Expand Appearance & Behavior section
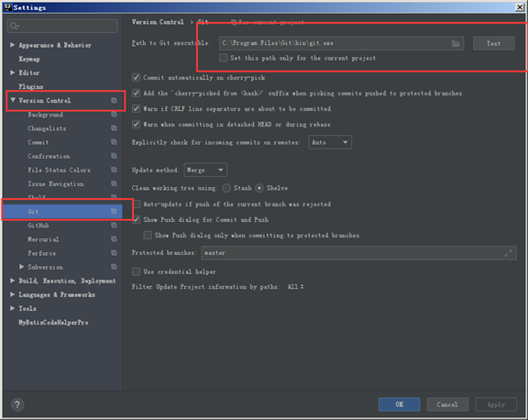 pos(13,45)
